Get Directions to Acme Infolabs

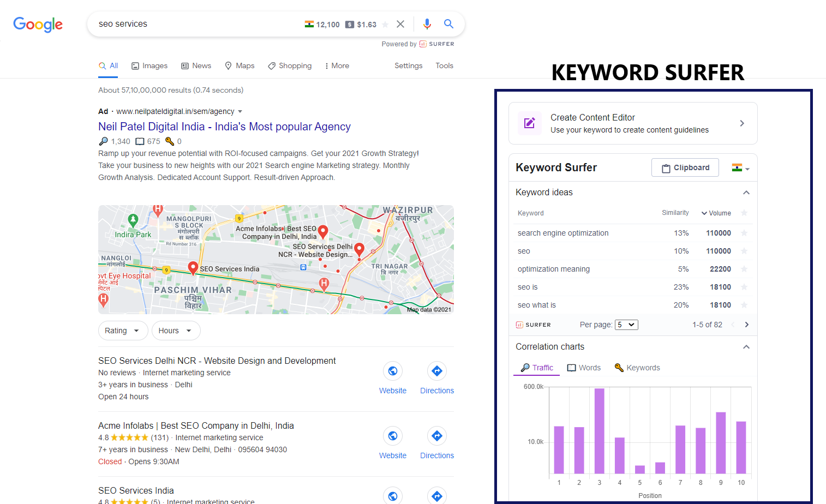[437, 443]
